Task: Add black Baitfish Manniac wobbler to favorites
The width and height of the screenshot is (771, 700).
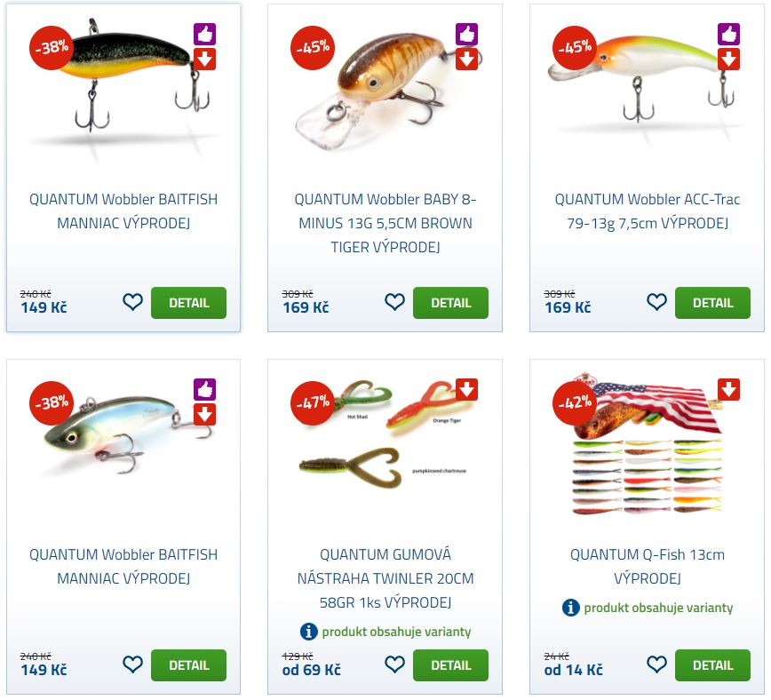Action: 132,302
